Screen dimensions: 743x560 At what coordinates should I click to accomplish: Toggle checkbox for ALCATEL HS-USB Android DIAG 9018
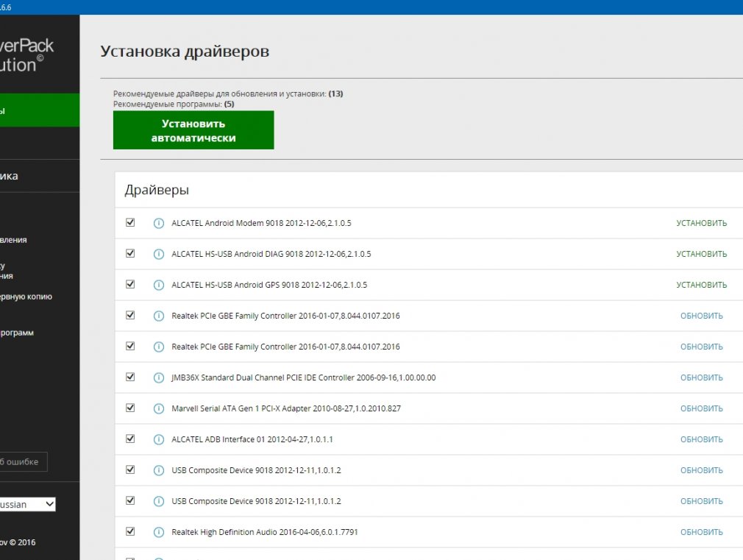point(130,253)
